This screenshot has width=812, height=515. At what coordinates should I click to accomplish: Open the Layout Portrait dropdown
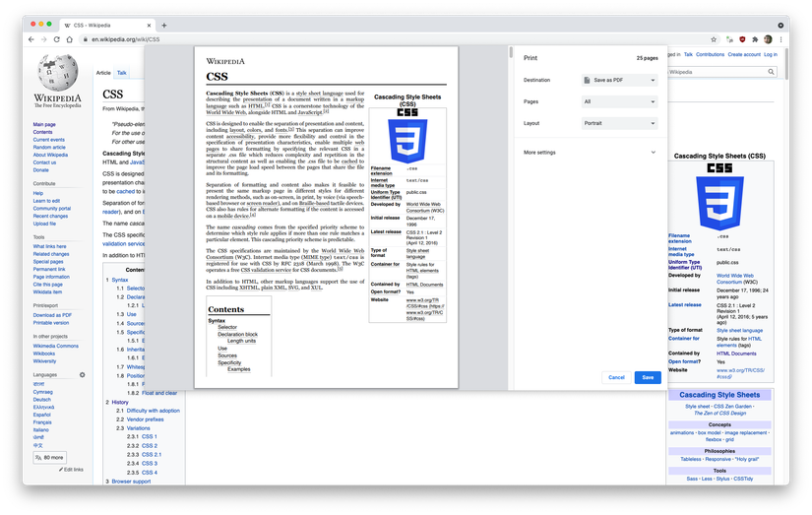(620, 123)
